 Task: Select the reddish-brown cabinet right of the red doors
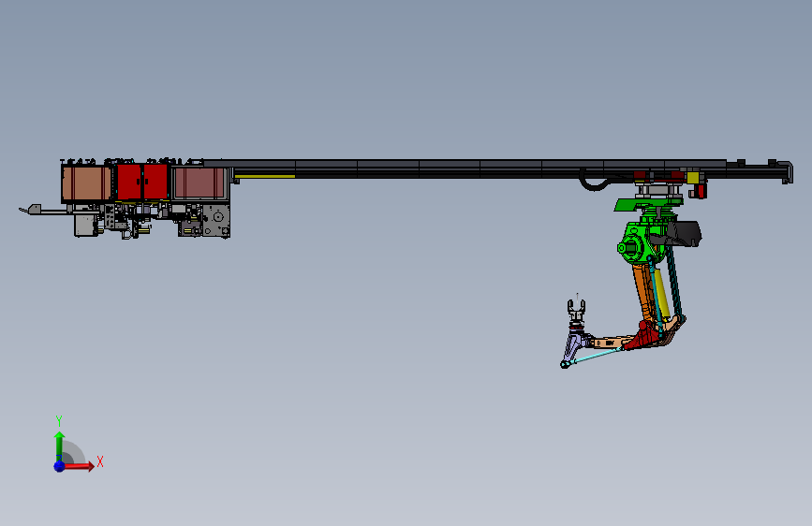click(199, 183)
